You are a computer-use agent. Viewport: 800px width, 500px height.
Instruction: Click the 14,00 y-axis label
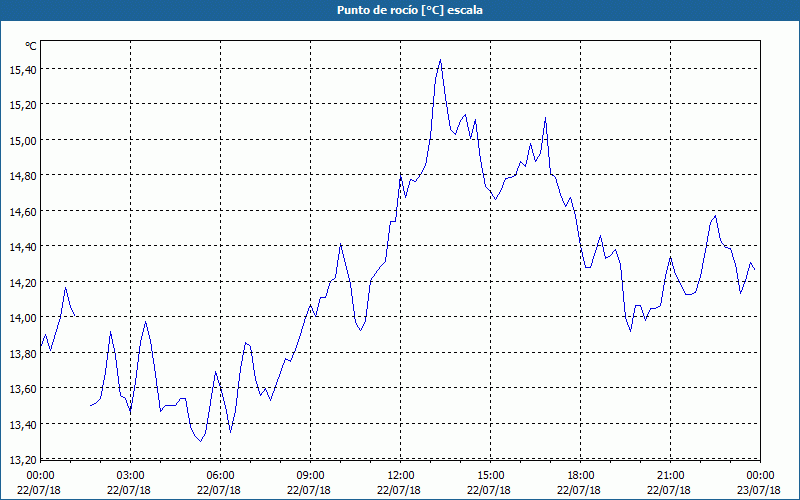pyautogui.click(x=23, y=318)
